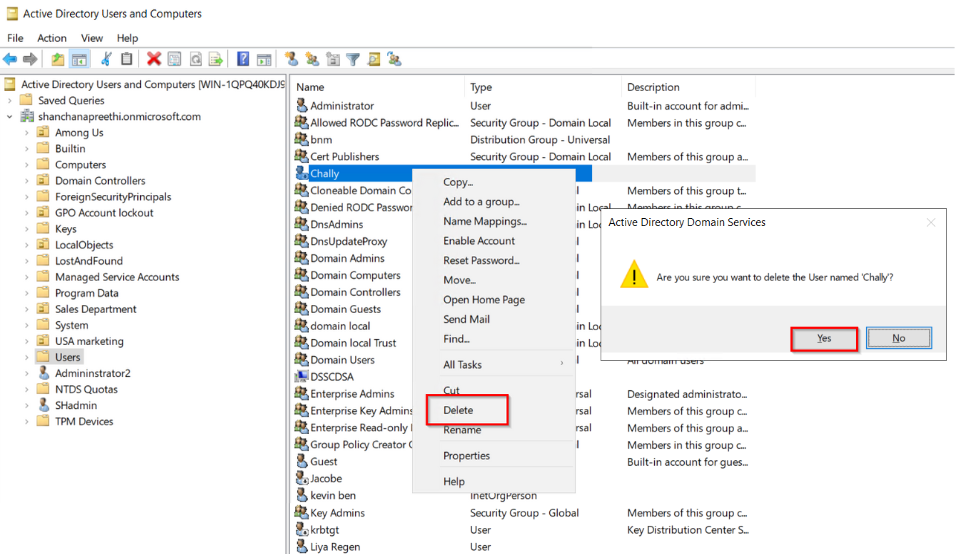Click the Refresh toolbar icon
956x554 pixels.
[x=195, y=59]
